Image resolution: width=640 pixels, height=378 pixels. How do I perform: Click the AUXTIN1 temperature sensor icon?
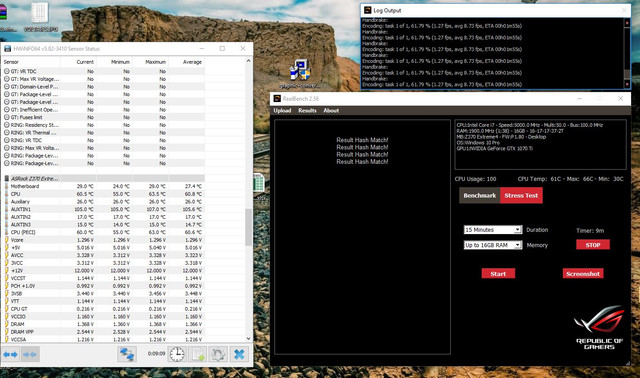coord(7,209)
